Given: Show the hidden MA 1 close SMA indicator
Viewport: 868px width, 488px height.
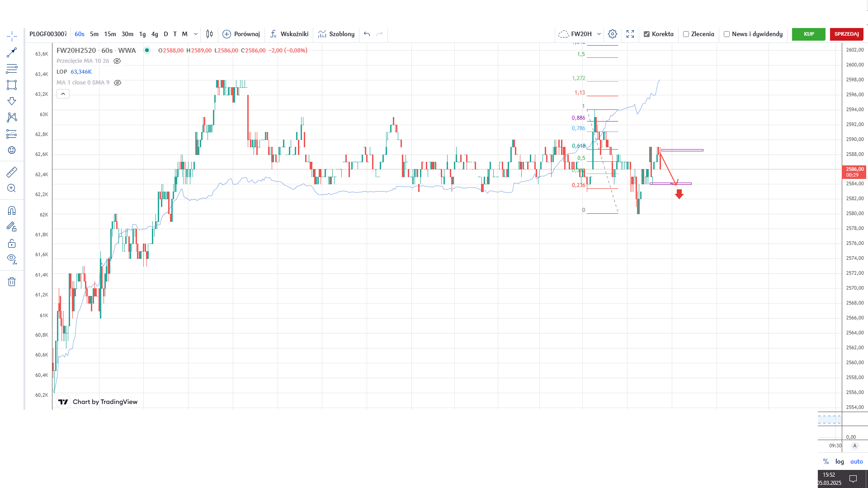Looking at the screenshot, I should [x=118, y=83].
